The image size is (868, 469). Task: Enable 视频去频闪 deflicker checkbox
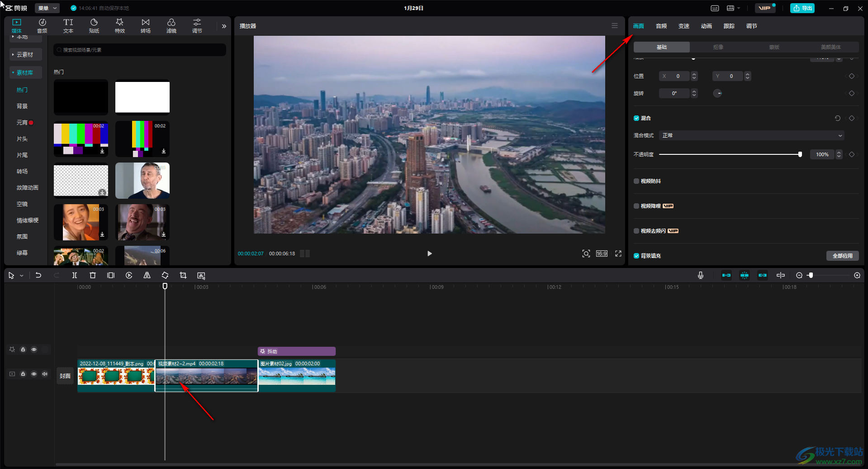636,231
